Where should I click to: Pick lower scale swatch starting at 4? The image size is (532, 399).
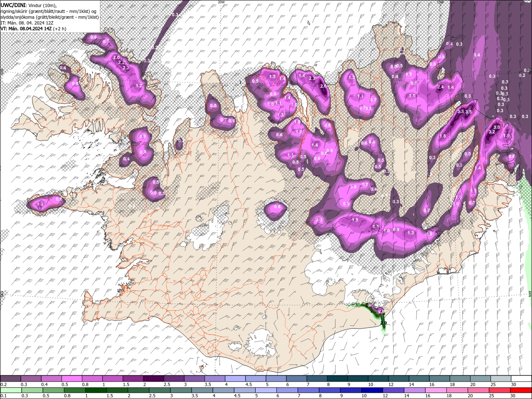click(x=224, y=390)
